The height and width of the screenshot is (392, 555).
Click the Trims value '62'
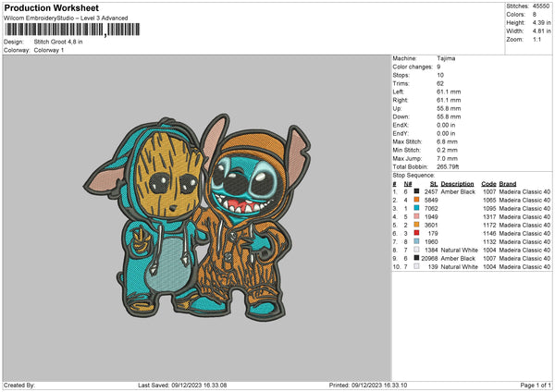tap(440, 83)
